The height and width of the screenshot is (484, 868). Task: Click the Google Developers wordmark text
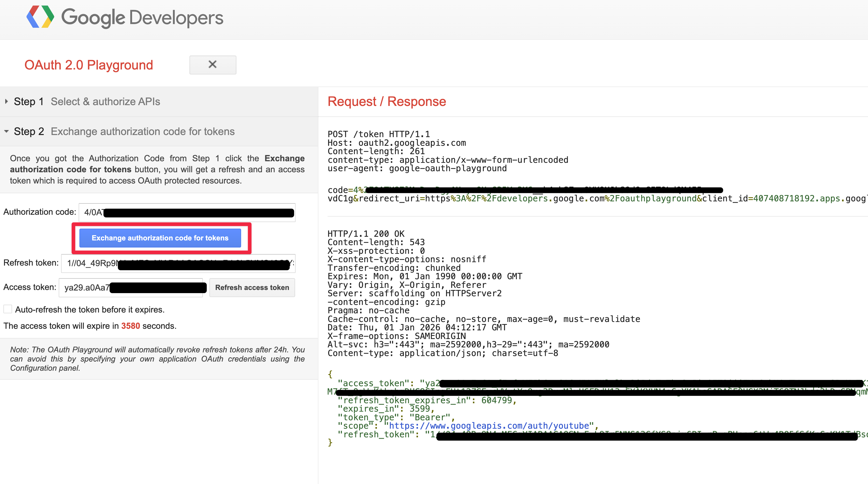[142, 18]
